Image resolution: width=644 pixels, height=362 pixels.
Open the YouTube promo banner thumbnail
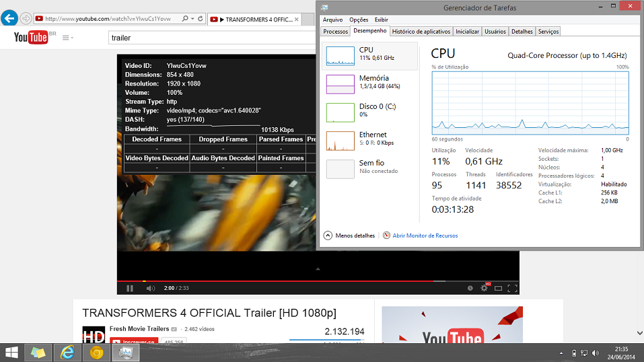click(452, 324)
